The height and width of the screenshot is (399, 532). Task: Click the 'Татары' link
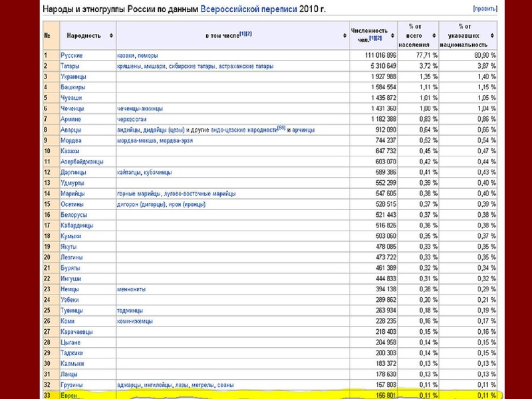point(70,66)
